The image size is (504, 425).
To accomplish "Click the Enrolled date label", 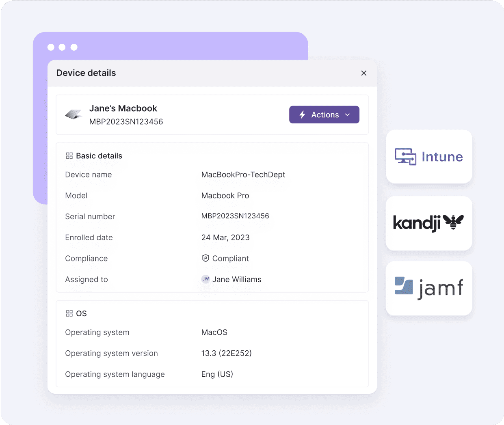I will tap(89, 237).
